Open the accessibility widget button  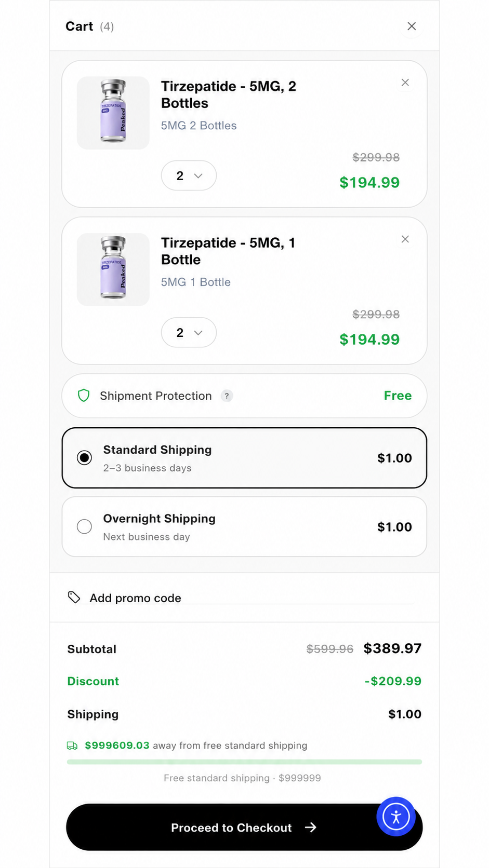click(x=396, y=817)
